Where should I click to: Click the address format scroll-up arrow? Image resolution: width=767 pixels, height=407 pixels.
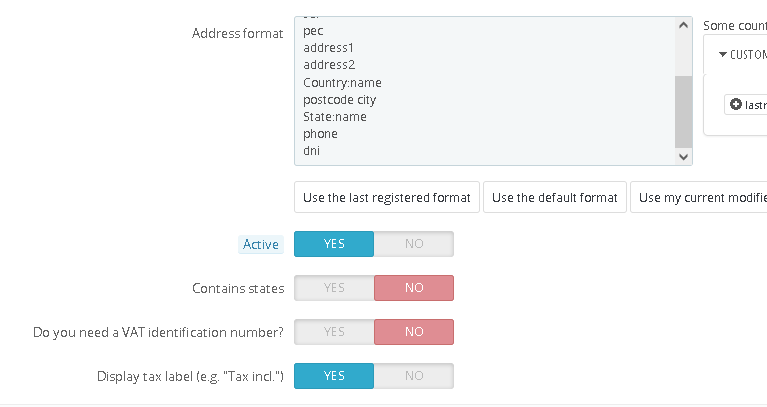[x=684, y=25]
